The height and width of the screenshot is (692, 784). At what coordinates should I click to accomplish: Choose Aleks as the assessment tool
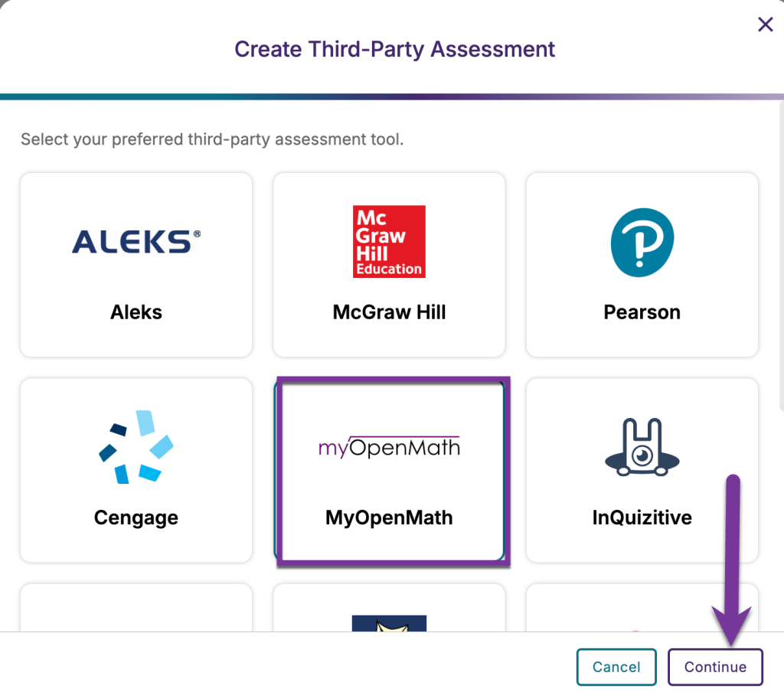pos(136,265)
